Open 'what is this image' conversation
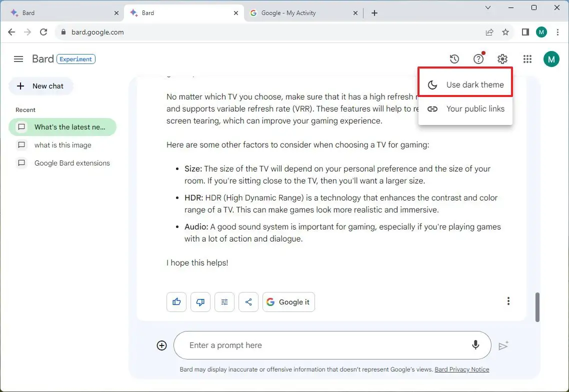The image size is (569, 392). 62,145
